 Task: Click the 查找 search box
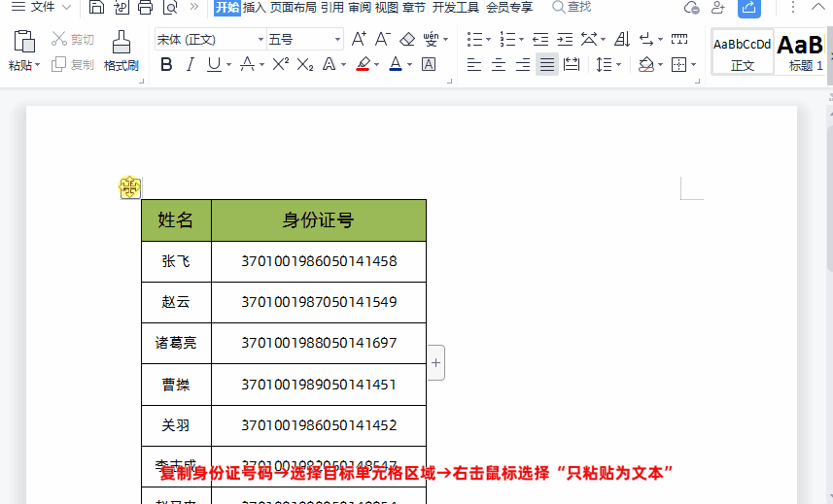click(x=572, y=7)
